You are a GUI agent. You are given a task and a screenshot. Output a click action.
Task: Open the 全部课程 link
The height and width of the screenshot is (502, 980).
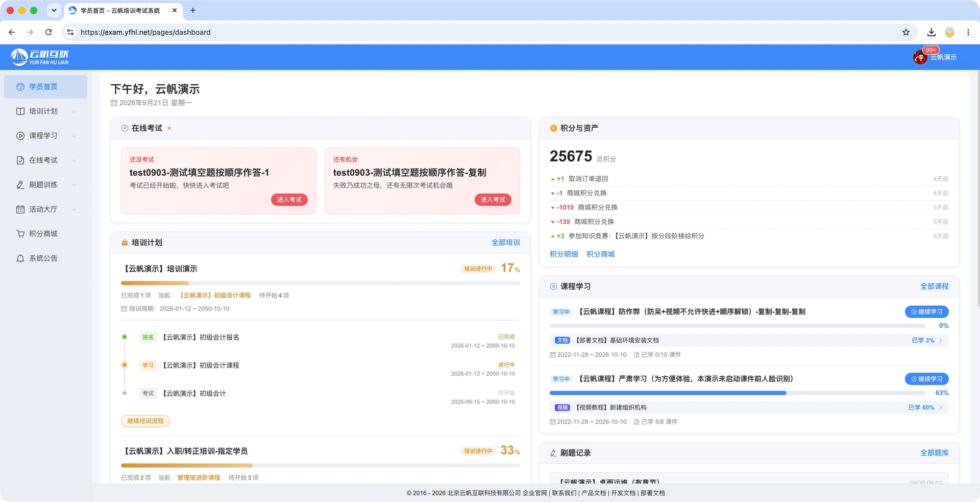pos(934,286)
